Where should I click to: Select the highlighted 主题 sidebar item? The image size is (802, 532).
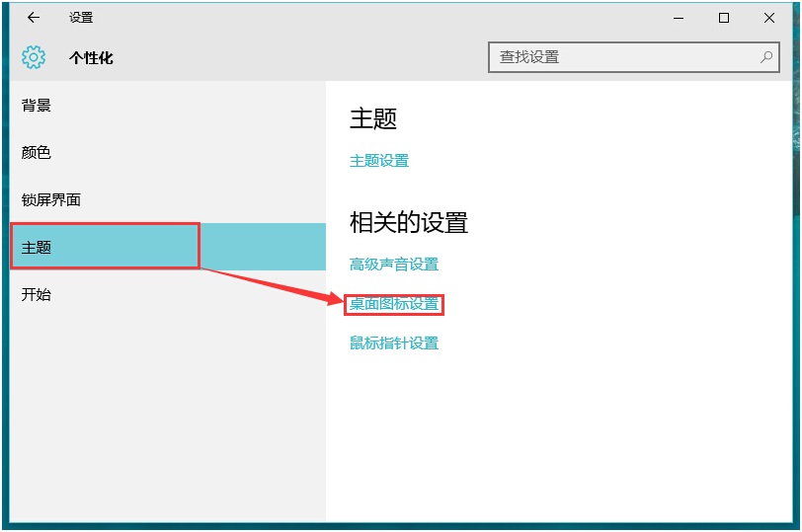37,248
